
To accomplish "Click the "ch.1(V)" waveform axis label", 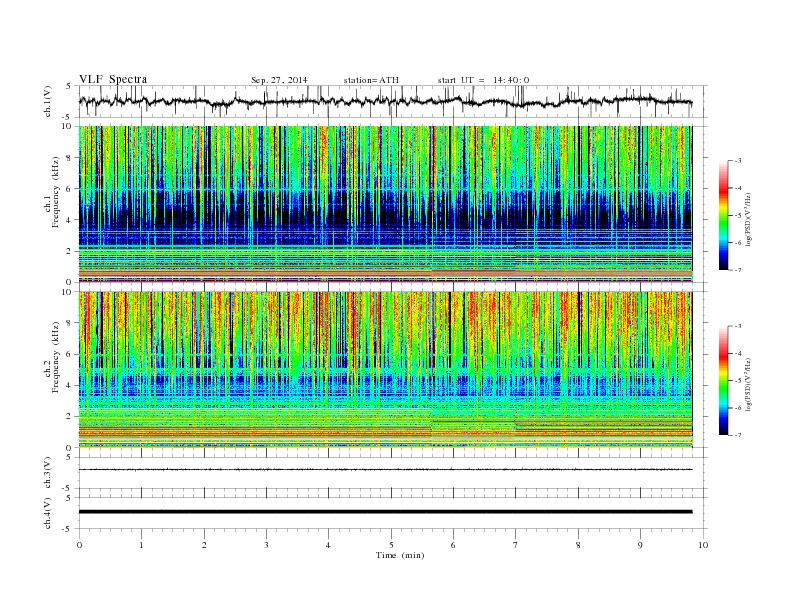I will coord(48,101).
